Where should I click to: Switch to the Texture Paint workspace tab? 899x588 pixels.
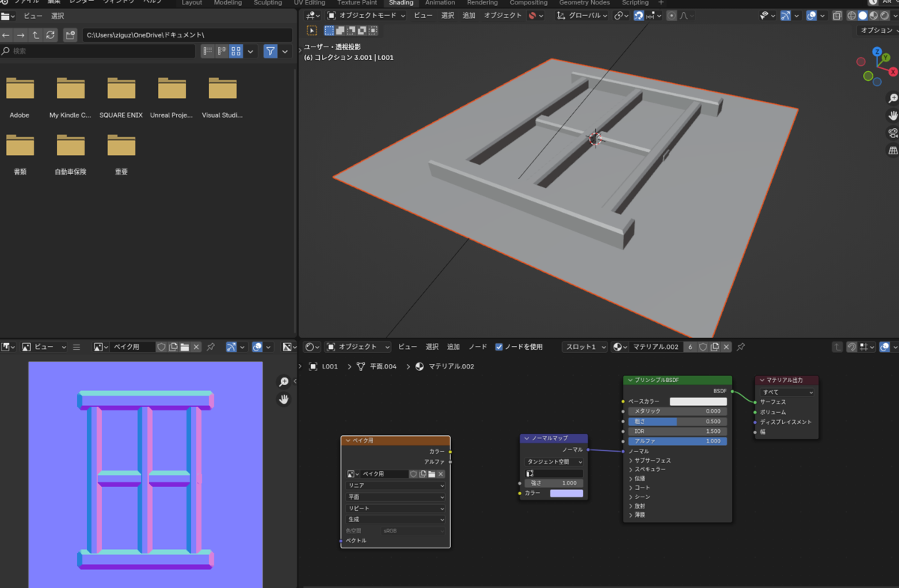coord(357,3)
